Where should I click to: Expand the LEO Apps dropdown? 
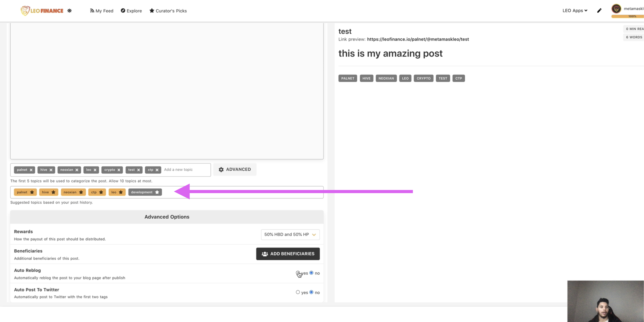[575, 10]
